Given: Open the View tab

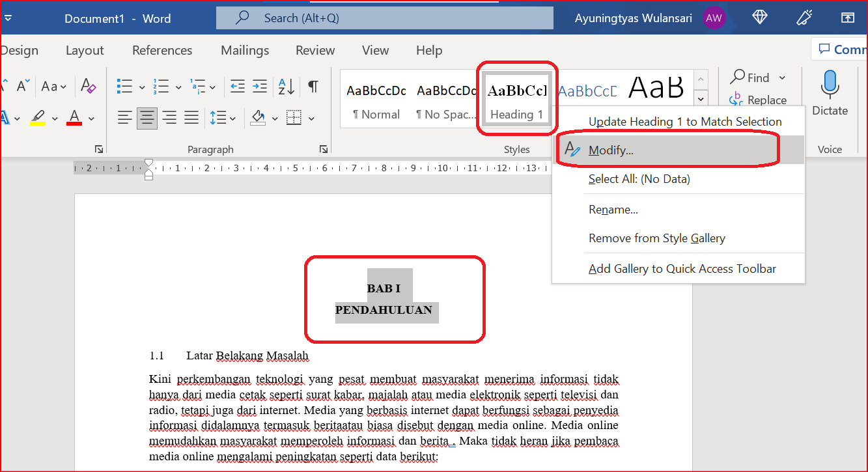Looking at the screenshot, I should point(375,50).
